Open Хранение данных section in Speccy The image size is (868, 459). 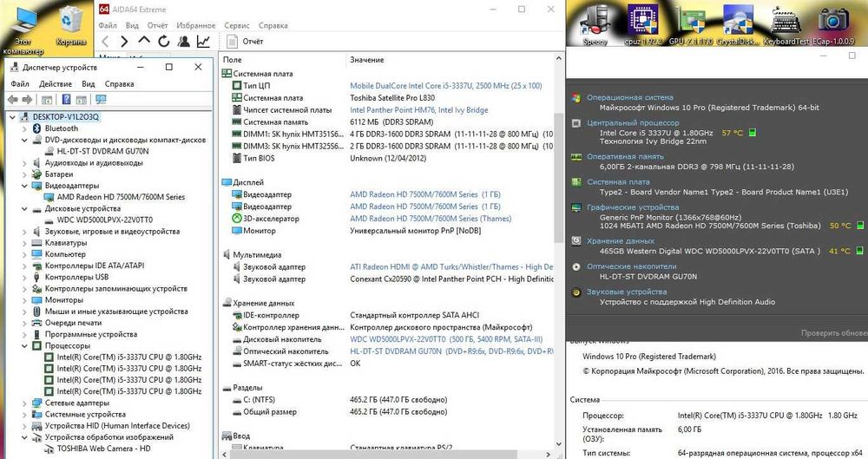point(621,241)
